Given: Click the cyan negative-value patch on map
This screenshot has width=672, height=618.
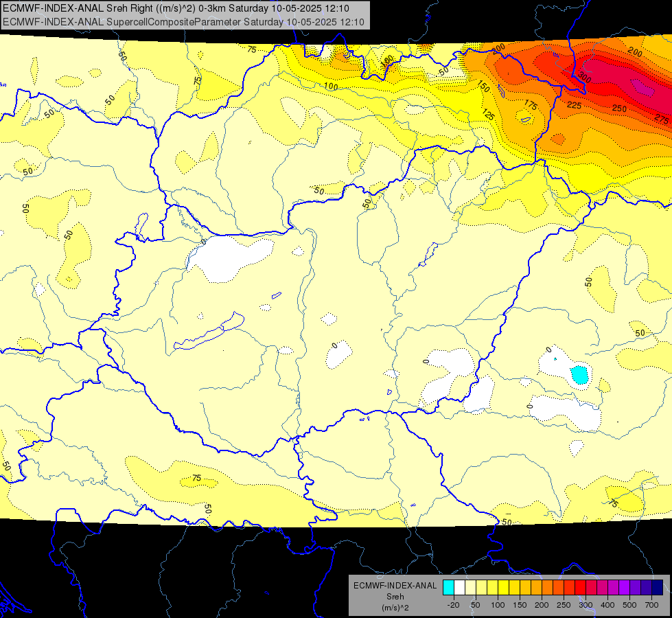Looking at the screenshot, I should coord(579,375).
